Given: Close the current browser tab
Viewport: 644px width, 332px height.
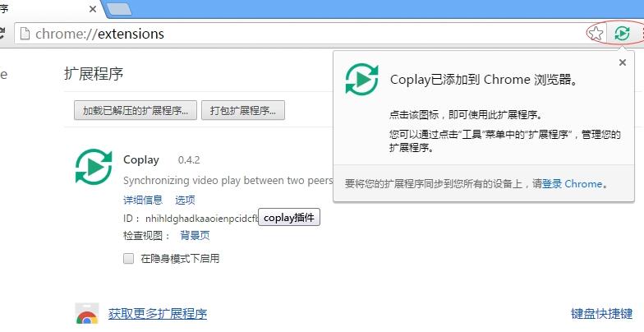Looking at the screenshot, I should [x=93, y=9].
